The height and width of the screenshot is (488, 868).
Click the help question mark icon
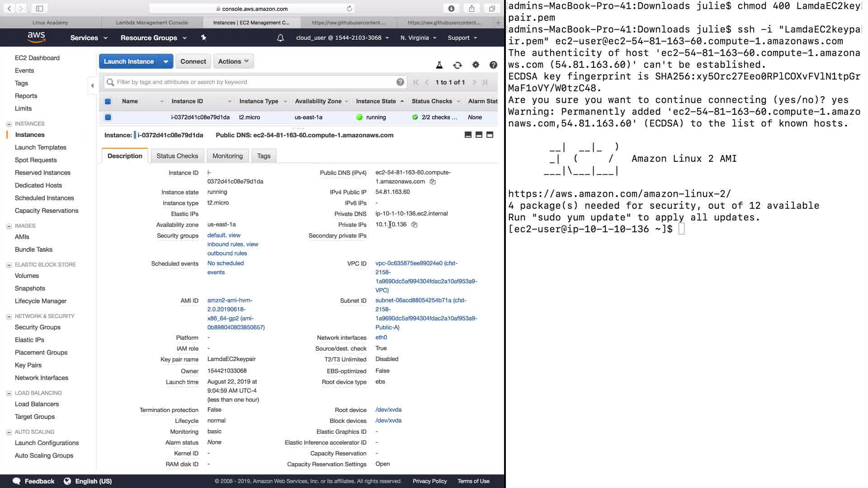point(493,65)
